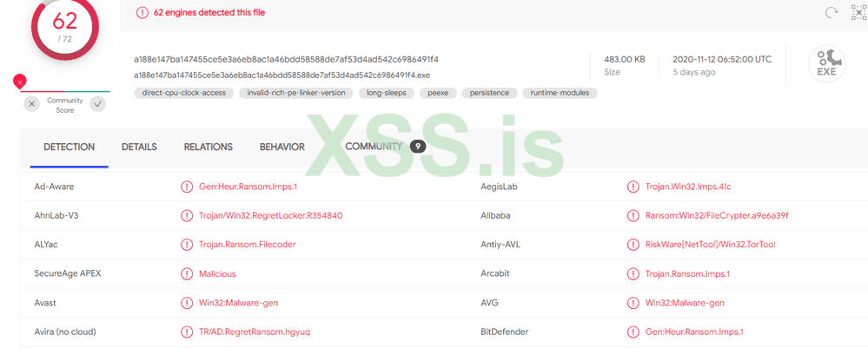The image size is (868, 348).
Task: Click the 483.00 KB size value
Action: coord(625,59)
